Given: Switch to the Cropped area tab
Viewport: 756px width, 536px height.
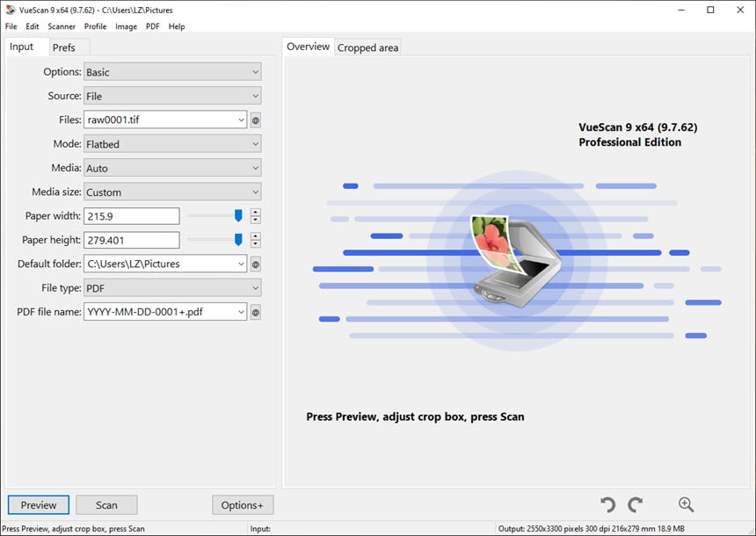Looking at the screenshot, I should click(367, 47).
